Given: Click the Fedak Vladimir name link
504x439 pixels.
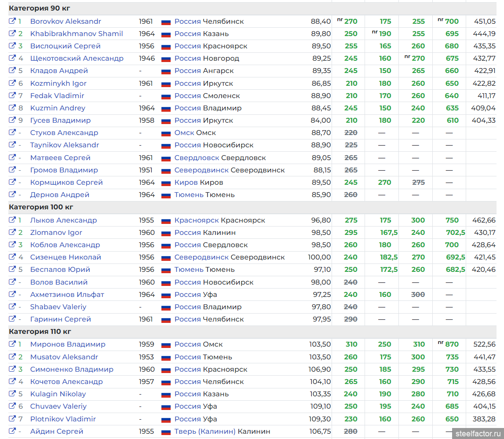Looking at the screenshot, I should click(57, 95).
